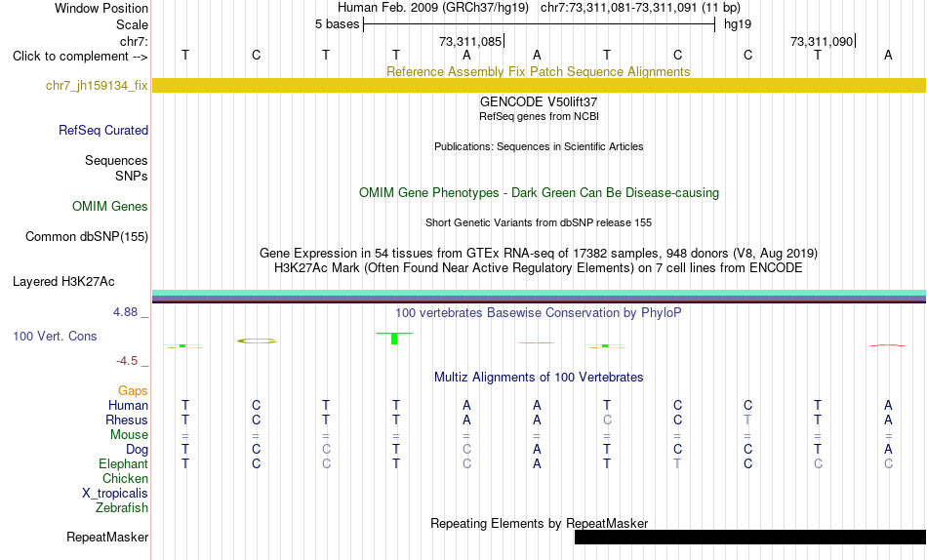The image size is (927, 560).
Task: Click the Sequences track label
Action: coord(116,161)
